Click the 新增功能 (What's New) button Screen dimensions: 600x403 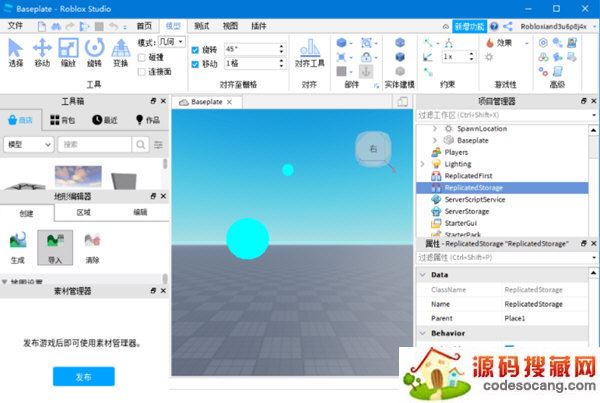tap(470, 26)
